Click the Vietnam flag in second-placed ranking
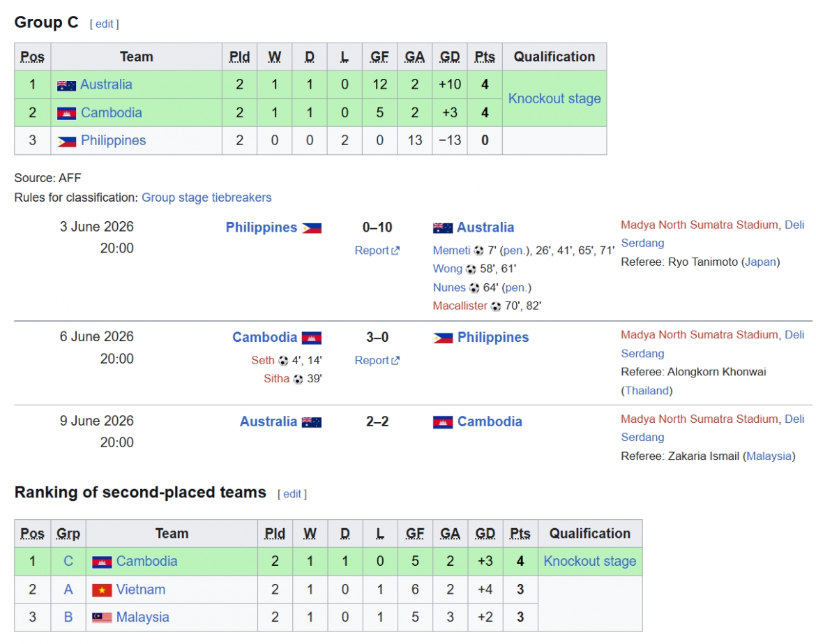The image size is (816, 644). pos(102,590)
